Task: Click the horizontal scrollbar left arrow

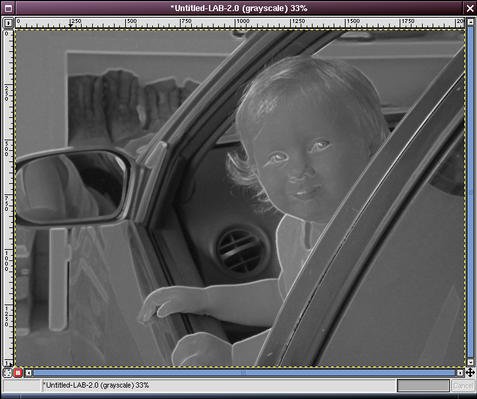Action: 29,373
